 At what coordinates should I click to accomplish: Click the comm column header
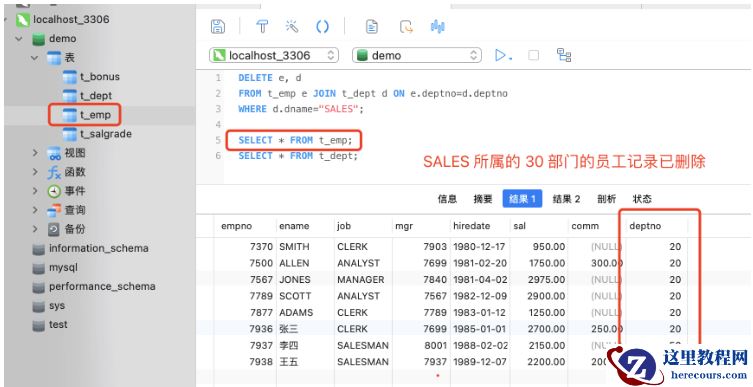(x=598, y=226)
